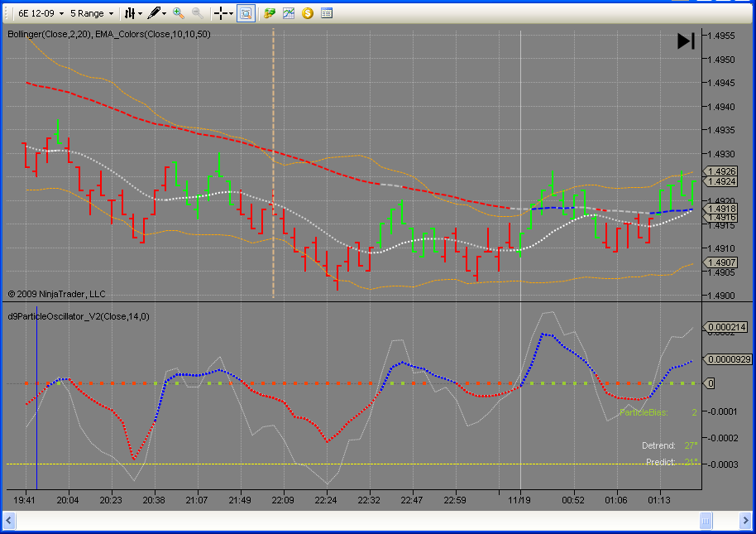Click the 0.0000929 oscillator value marker
This screenshot has height=534, width=756.
click(728, 359)
